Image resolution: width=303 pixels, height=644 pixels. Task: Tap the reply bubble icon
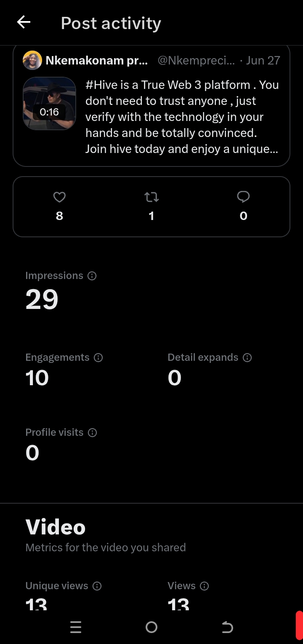click(x=243, y=197)
